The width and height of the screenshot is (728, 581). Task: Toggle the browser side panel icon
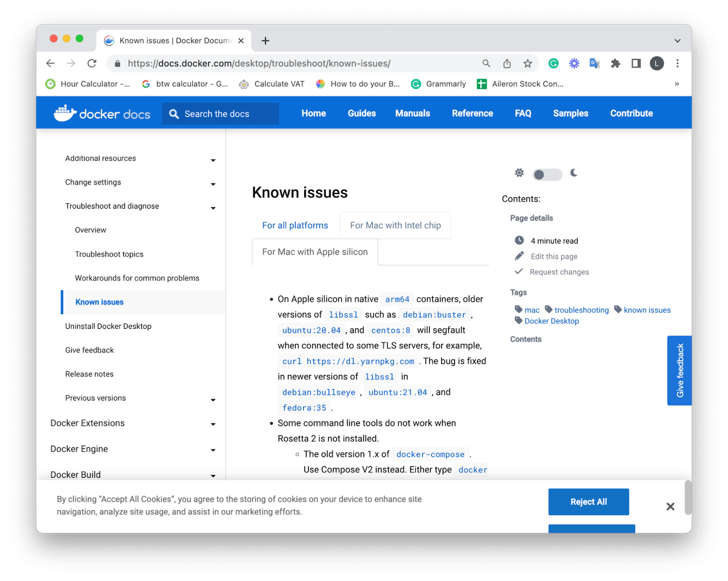click(636, 64)
